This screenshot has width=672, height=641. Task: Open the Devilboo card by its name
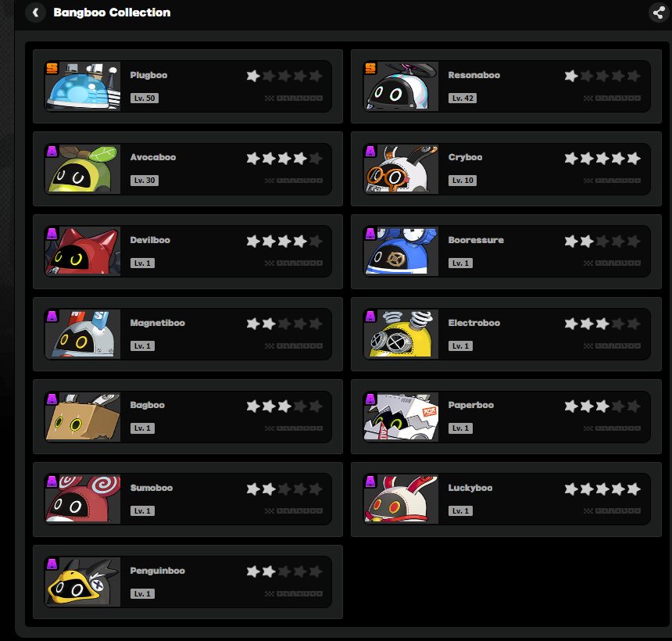(x=150, y=240)
